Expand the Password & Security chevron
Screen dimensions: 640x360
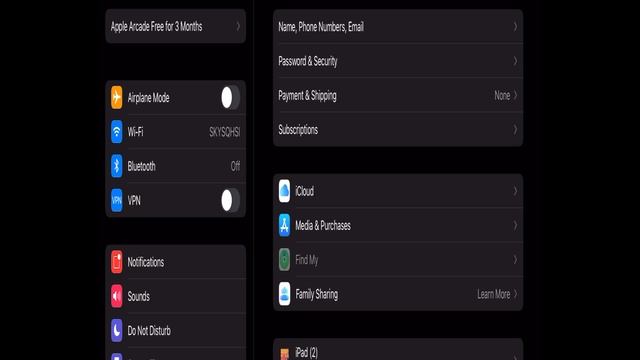(516, 61)
